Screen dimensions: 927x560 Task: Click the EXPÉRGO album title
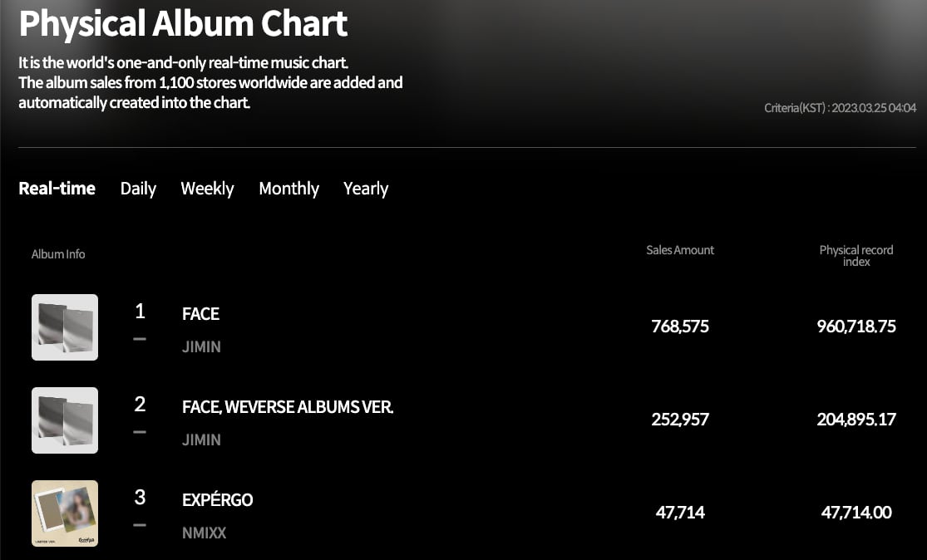(x=217, y=500)
